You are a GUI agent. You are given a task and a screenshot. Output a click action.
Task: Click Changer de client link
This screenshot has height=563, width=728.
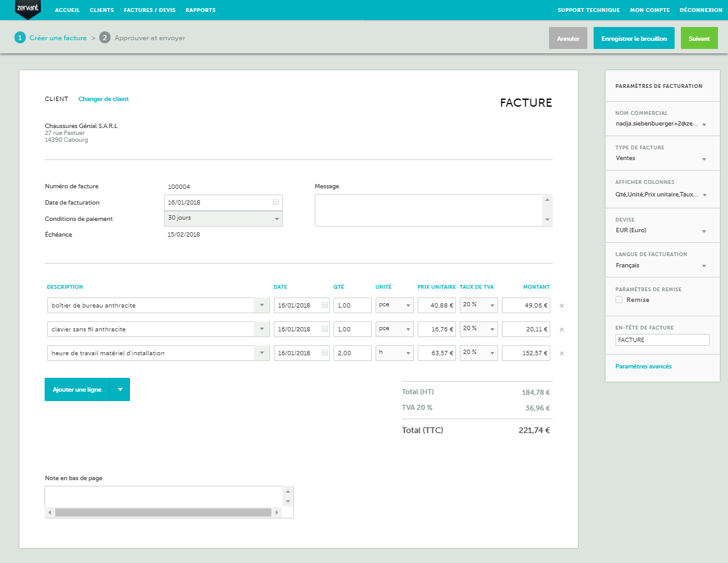pos(104,99)
